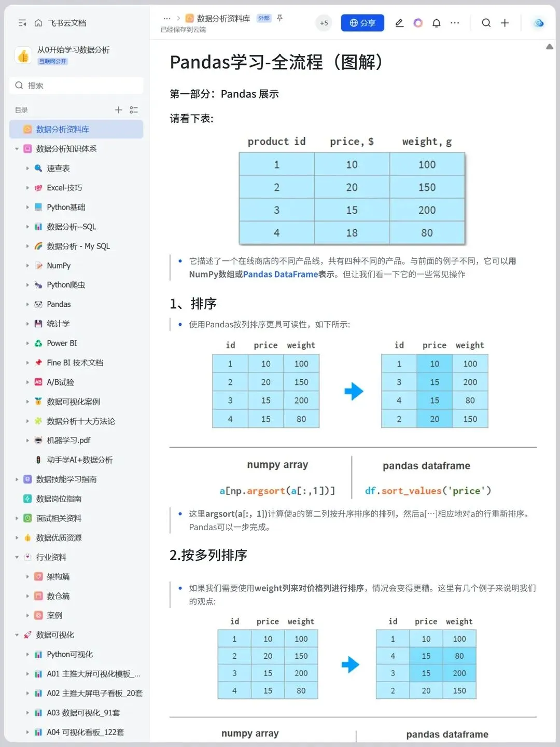Viewport: 560px width, 747px height.
Task: Open 机器学习.pdf in tree
Action: click(x=68, y=440)
